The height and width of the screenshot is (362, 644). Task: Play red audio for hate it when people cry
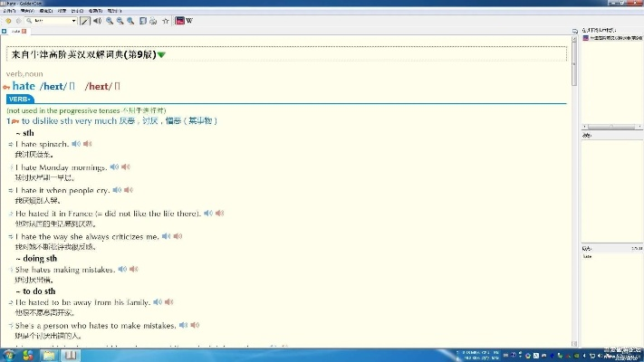[x=129, y=190]
